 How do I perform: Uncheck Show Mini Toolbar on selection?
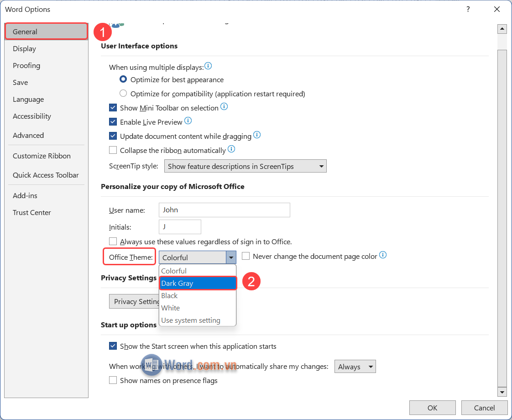(113, 107)
